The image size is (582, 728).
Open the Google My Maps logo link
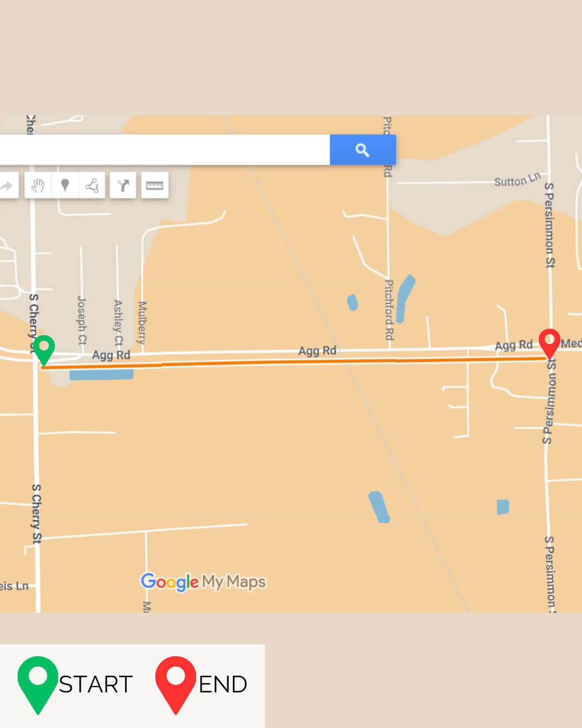point(203,582)
